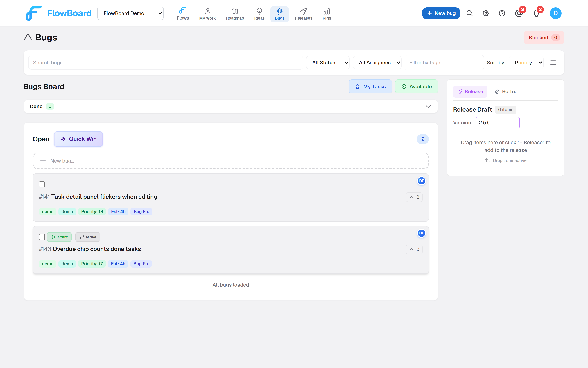Click Move on bug #143
588x368 pixels.
(88, 237)
